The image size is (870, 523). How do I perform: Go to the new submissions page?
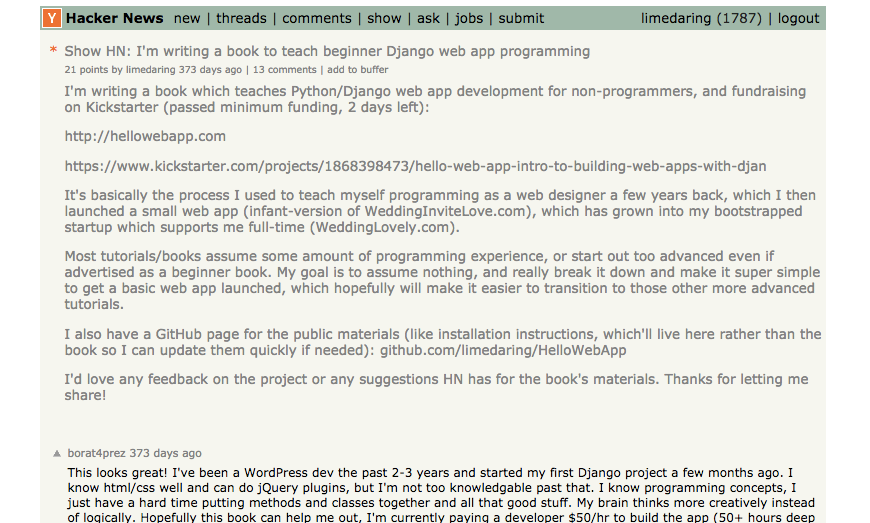187,18
